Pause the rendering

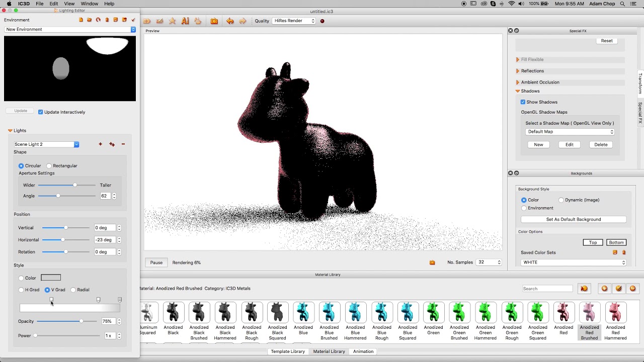pos(156,262)
